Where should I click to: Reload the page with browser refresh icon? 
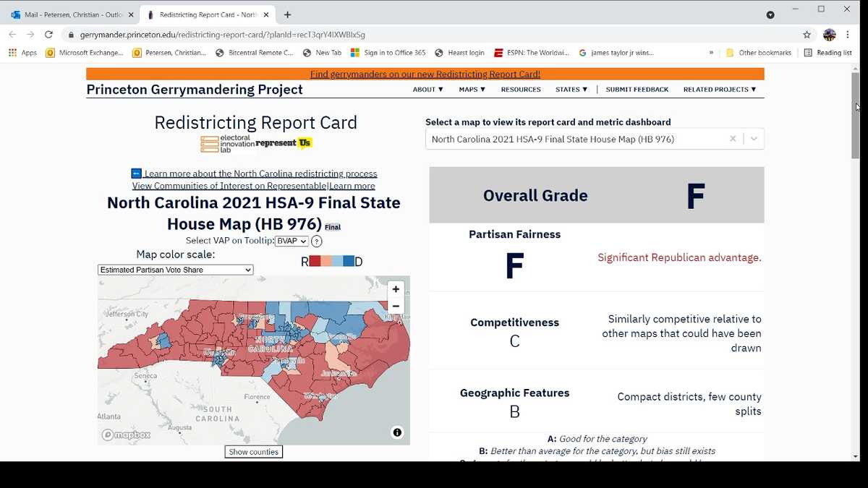(48, 34)
